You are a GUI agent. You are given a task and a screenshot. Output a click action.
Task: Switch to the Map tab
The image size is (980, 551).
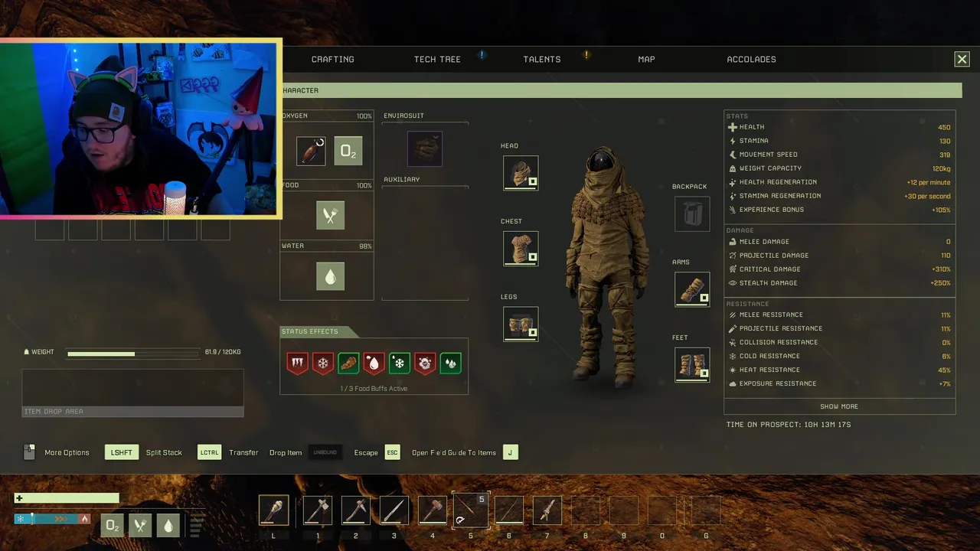646,59
